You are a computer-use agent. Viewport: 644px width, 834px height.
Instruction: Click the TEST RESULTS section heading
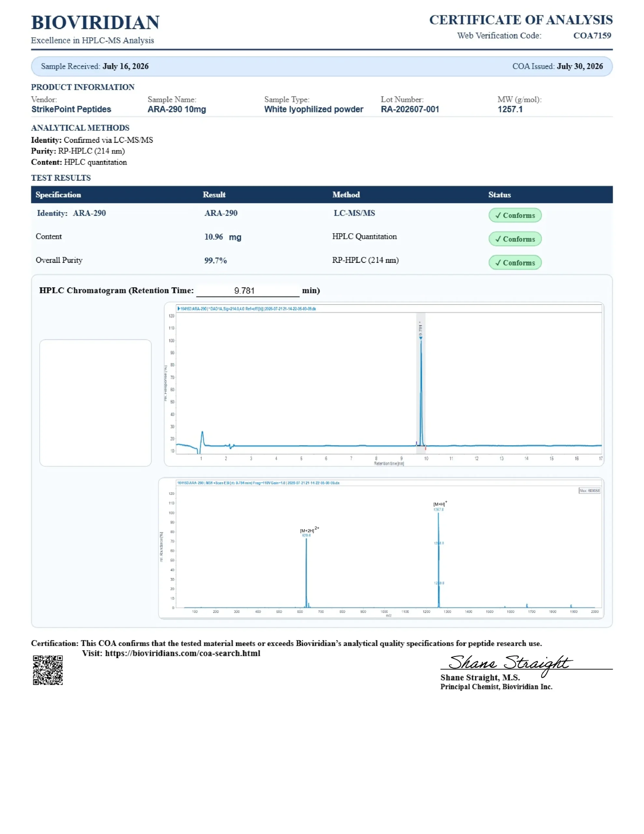click(x=61, y=178)
